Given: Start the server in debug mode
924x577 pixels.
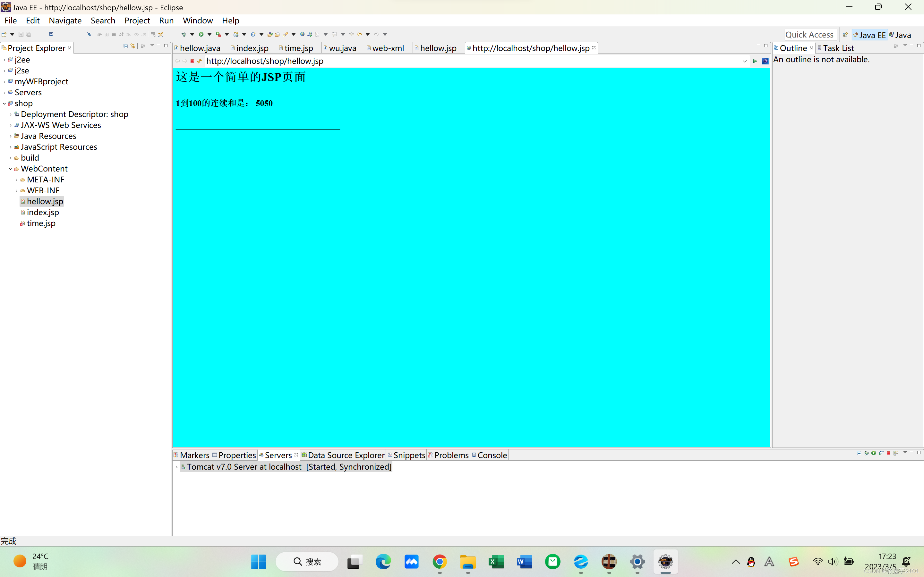Looking at the screenshot, I should click(x=866, y=453).
